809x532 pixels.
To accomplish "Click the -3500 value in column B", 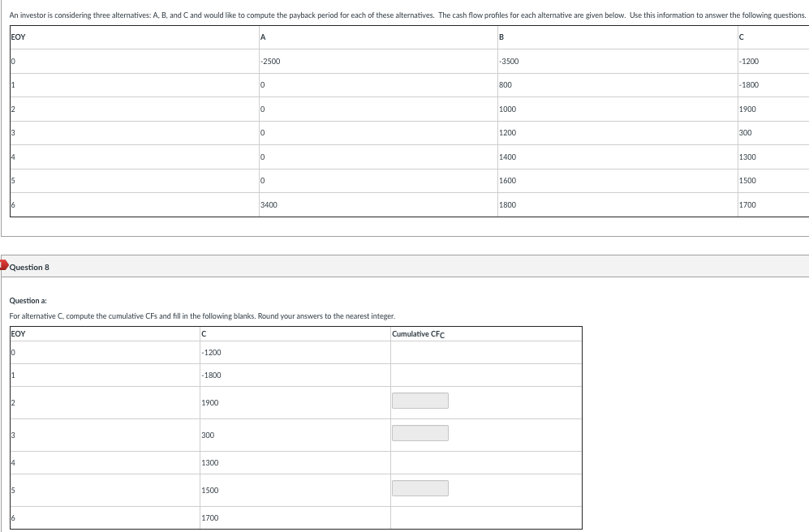I will [510, 62].
